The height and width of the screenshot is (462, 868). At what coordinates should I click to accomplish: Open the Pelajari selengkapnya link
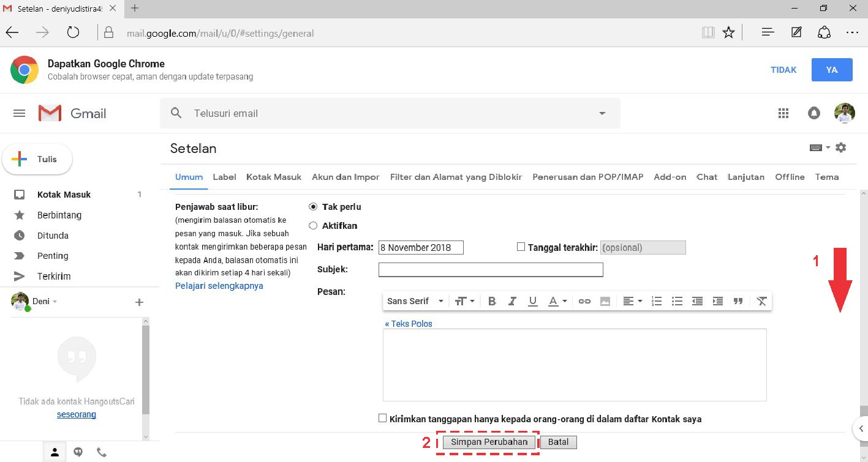(x=219, y=286)
